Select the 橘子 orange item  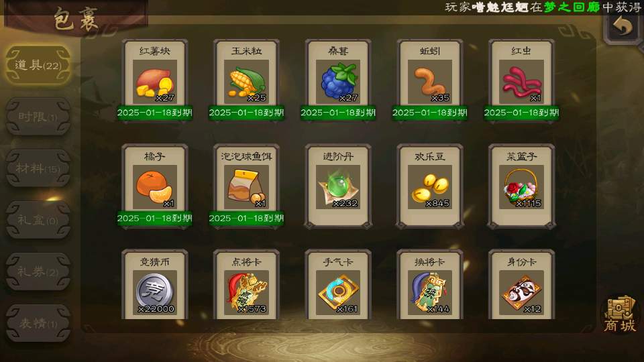(x=155, y=186)
